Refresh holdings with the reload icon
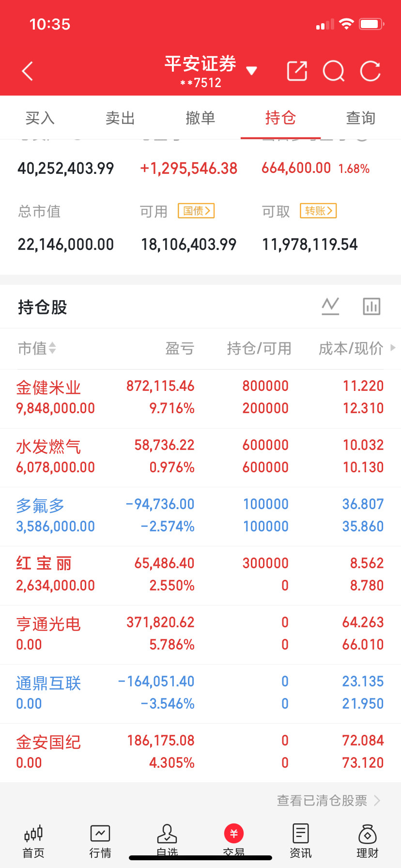The image size is (401, 868). pos(370,71)
